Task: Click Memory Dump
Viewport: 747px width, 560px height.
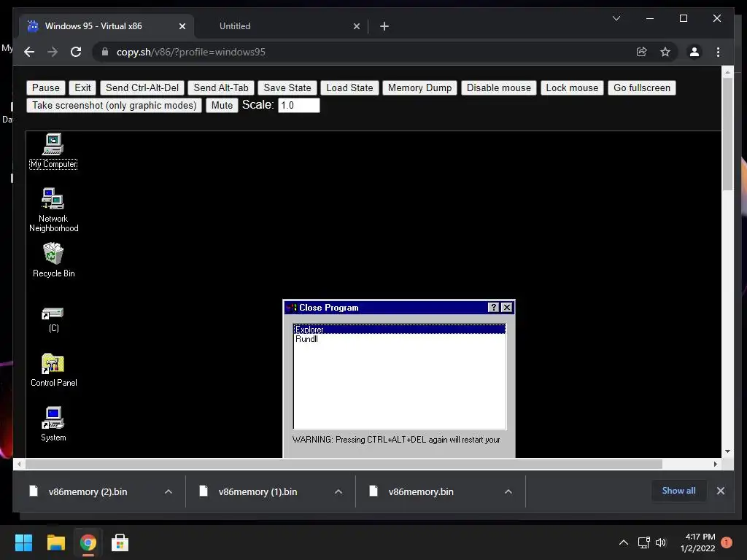Action: click(419, 87)
